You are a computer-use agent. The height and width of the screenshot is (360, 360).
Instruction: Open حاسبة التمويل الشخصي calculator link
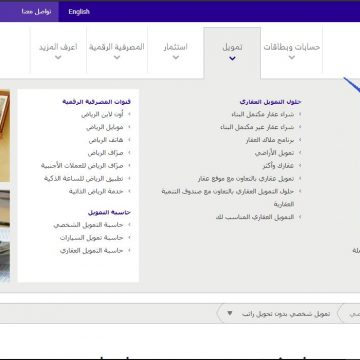tap(88, 225)
